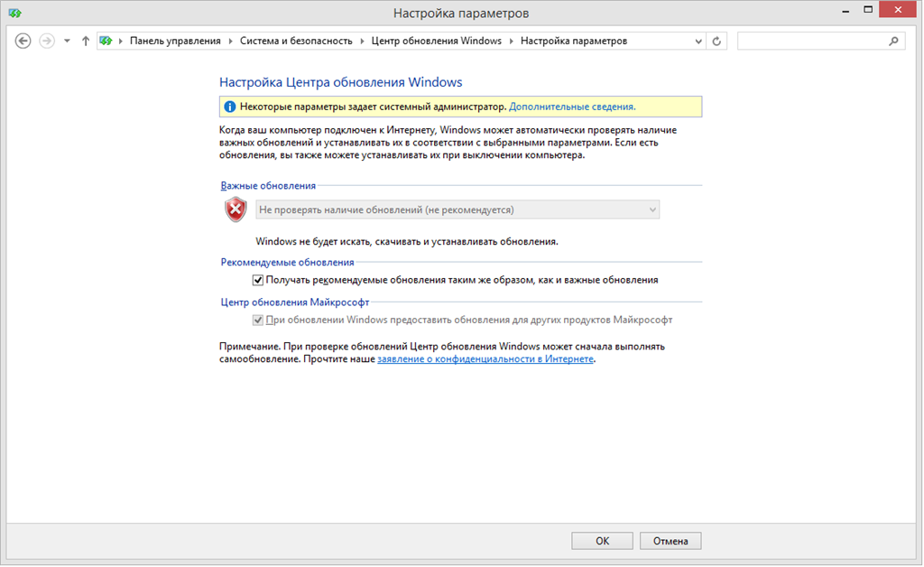The width and height of the screenshot is (924, 567).
Task: Click the Важные обновления section label
Action: tap(268, 186)
